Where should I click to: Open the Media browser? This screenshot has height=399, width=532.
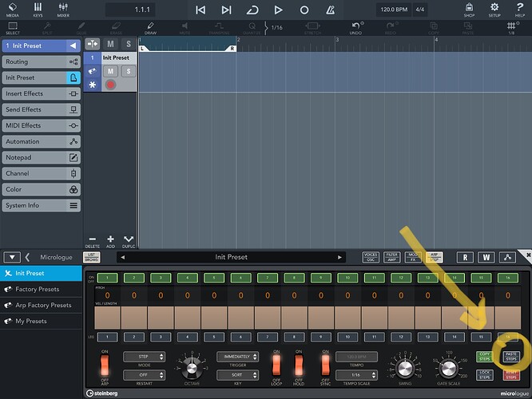click(13, 10)
